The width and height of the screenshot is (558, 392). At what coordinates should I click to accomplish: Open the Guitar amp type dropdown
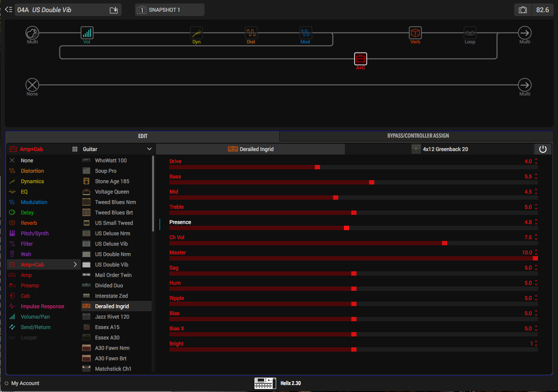click(117, 149)
